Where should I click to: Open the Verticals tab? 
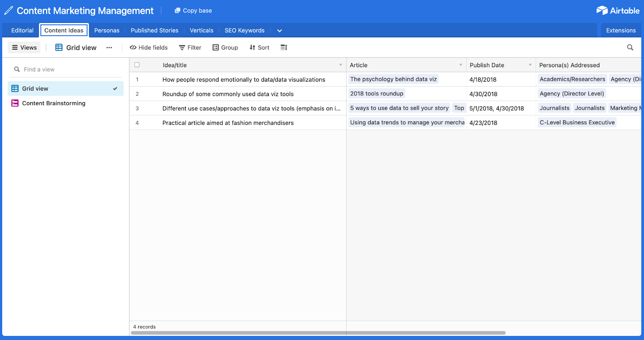click(202, 30)
